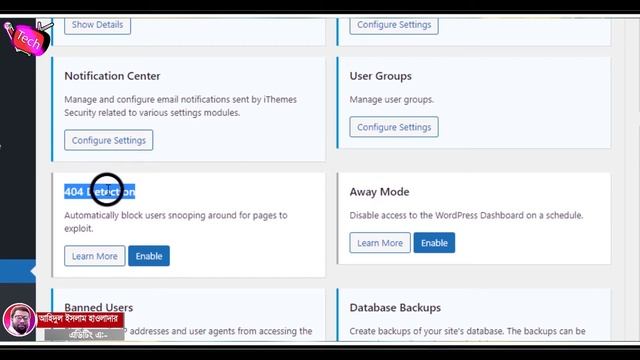Screen dimensions: 640x360
Task: Open Configure Settings in the top right card
Action: coord(394,25)
